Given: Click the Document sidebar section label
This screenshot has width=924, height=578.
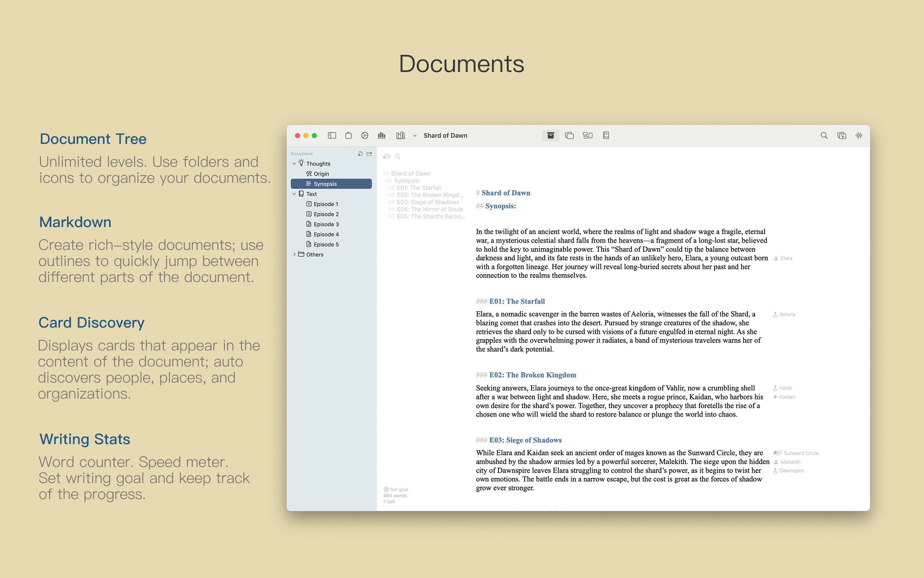Looking at the screenshot, I should pyautogui.click(x=301, y=154).
